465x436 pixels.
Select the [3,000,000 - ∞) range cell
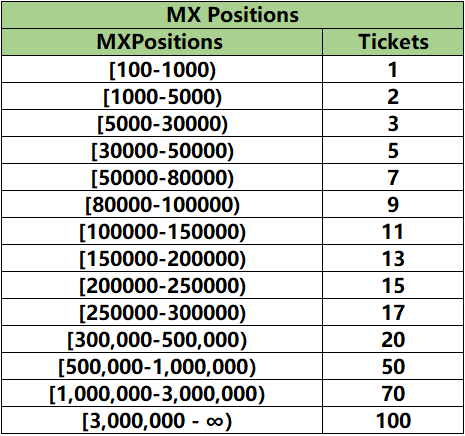(162, 420)
